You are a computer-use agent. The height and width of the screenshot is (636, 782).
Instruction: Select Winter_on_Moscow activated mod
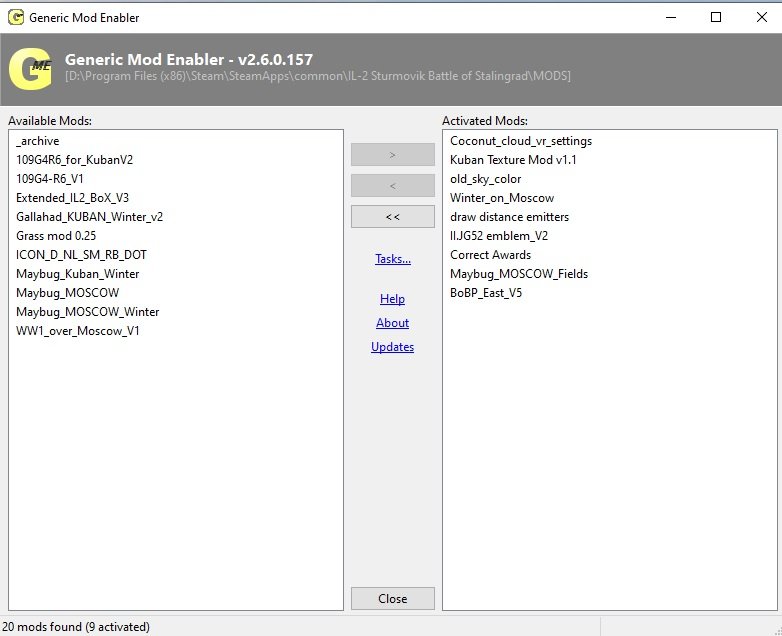point(502,198)
